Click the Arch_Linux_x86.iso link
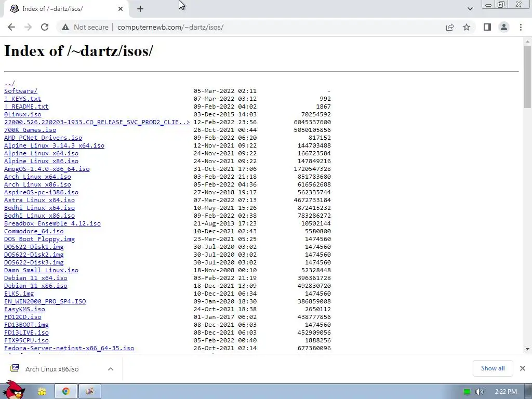The width and height of the screenshot is (532, 399). 37,184
